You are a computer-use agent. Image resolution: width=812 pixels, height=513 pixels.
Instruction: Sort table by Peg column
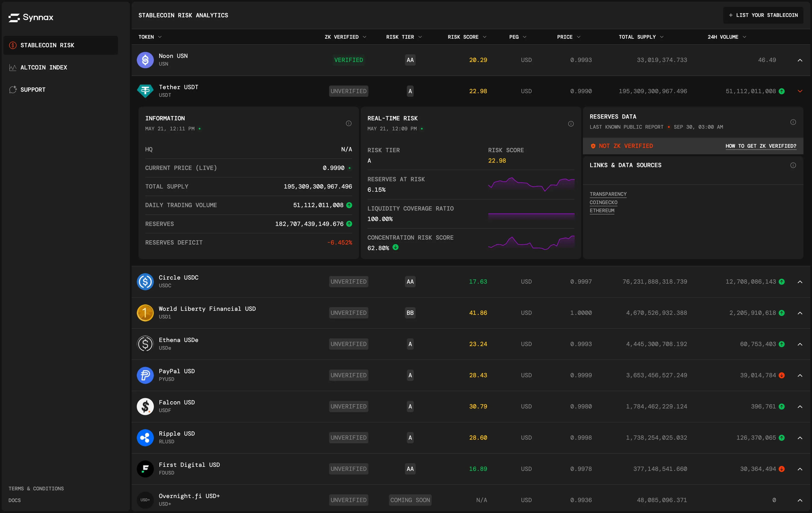pos(518,37)
